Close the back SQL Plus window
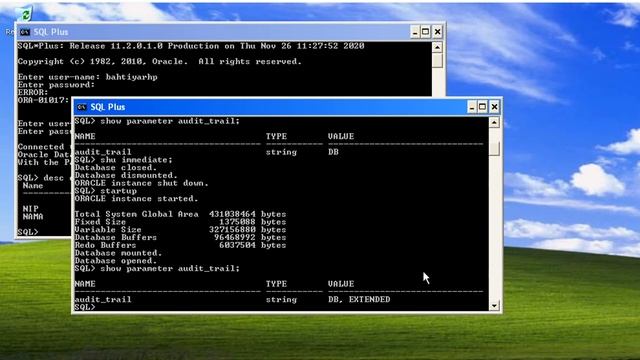640x360 pixels. click(438, 32)
